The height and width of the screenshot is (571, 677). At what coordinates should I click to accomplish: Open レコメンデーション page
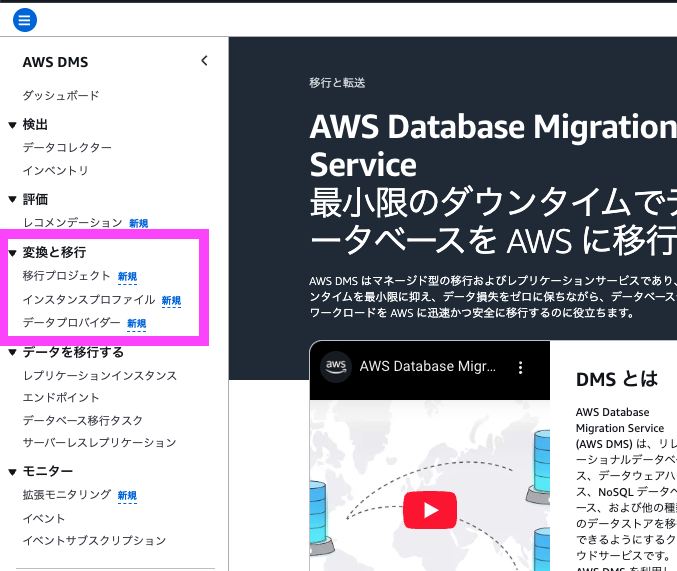[73, 222]
